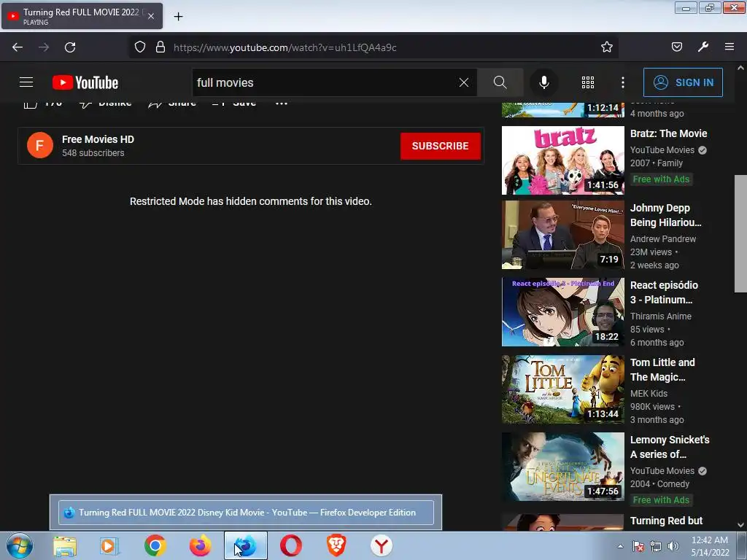The width and height of the screenshot is (747, 560).
Task: Start voice search with microphone icon
Action: pos(544,82)
